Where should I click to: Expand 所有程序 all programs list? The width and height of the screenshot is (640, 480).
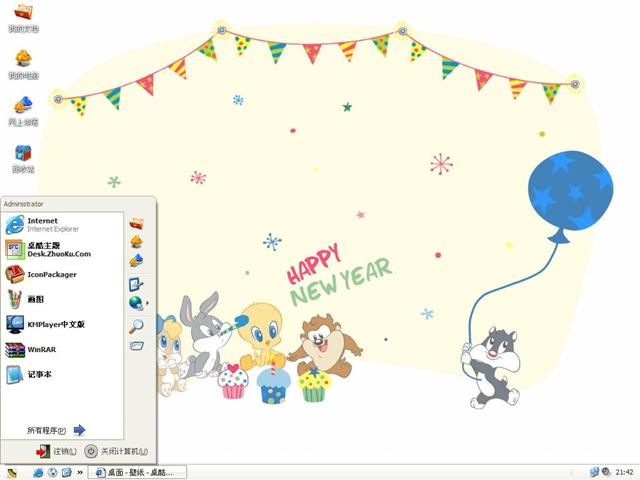[56, 430]
